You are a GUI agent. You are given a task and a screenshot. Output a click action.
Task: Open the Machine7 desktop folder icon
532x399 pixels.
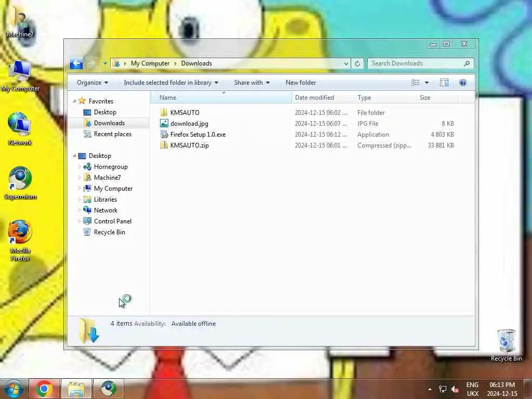20,23
